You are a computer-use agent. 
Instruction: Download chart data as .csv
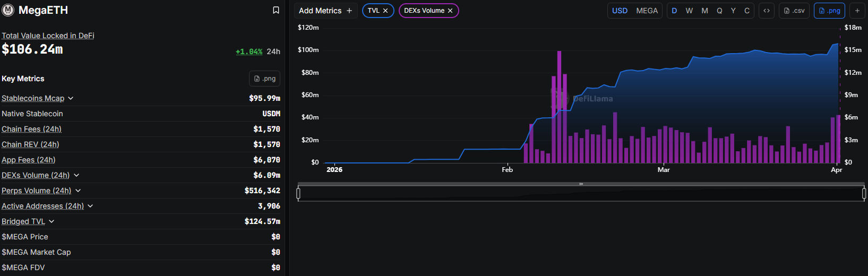(x=794, y=11)
